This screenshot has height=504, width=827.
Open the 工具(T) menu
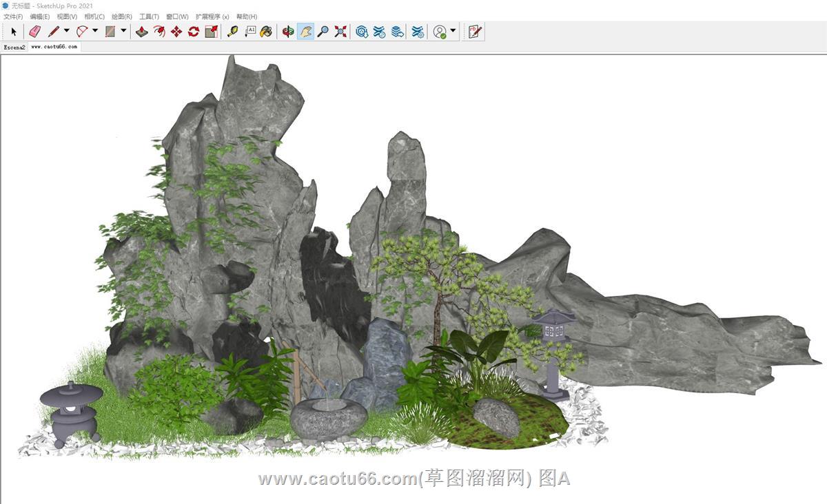pyautogui.click(x=149, y=17)
